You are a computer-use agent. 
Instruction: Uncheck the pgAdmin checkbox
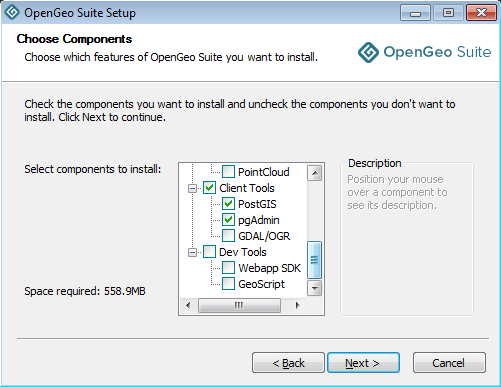[228, 220]
